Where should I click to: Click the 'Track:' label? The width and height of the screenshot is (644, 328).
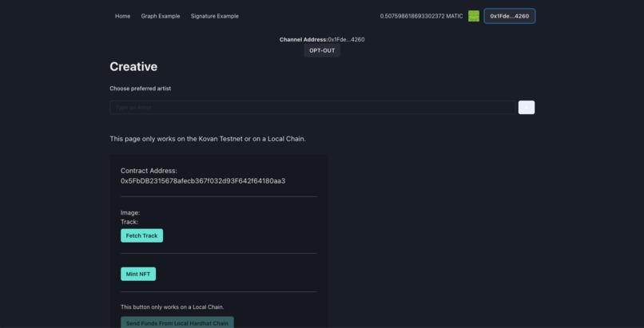(129, 222)
